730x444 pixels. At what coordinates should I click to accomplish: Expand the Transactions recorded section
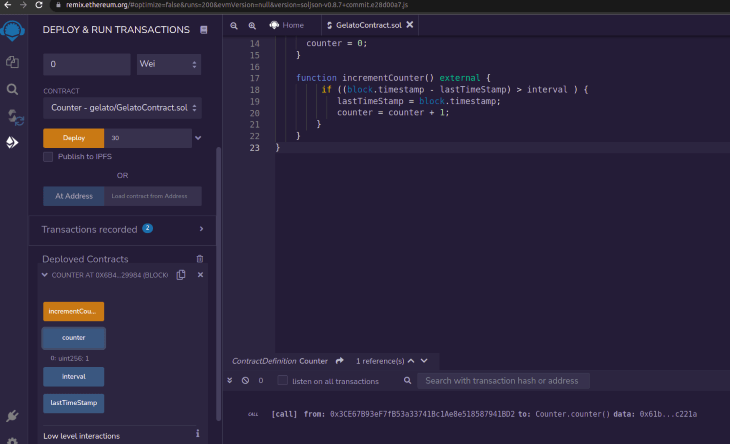coord(201,229)
